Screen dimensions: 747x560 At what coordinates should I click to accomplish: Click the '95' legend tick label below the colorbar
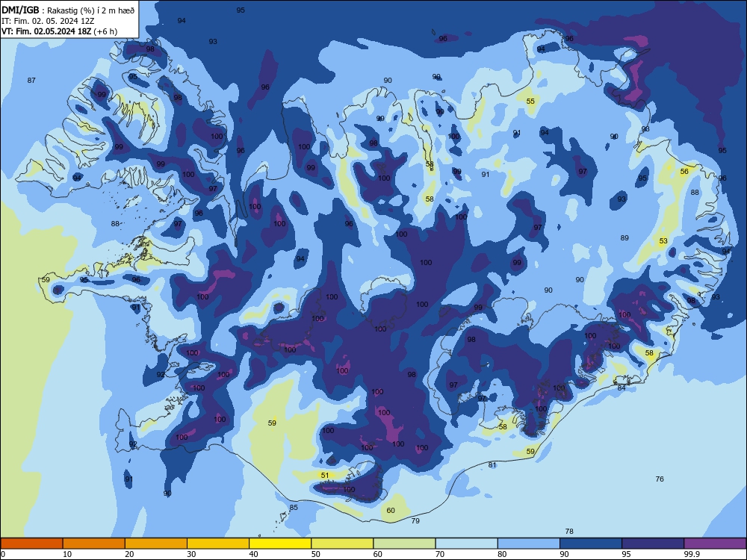[626, 554]
